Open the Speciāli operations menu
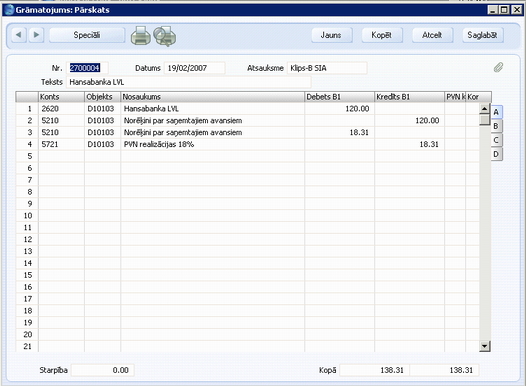 pyautogui.click(x=87, y=35)
